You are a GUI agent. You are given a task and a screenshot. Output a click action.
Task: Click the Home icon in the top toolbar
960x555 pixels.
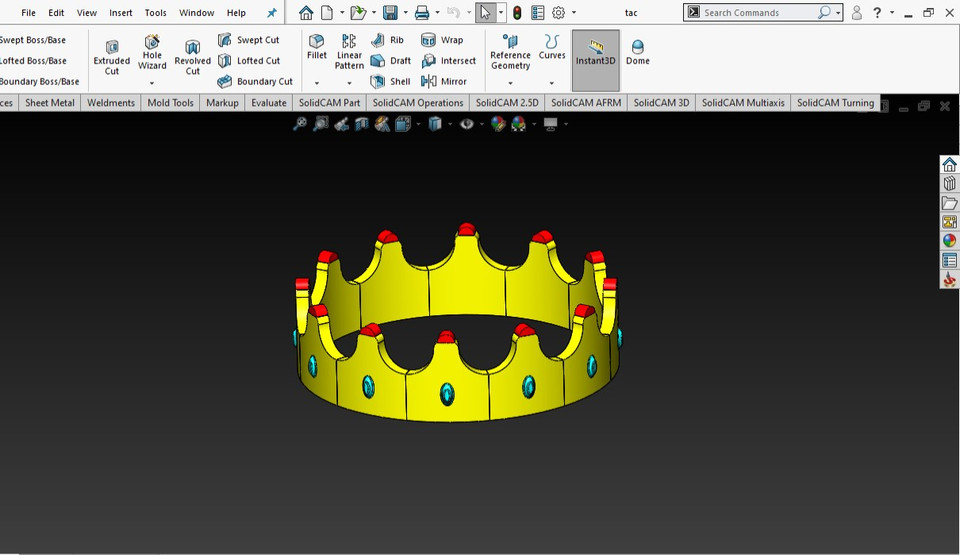point(306,12)
